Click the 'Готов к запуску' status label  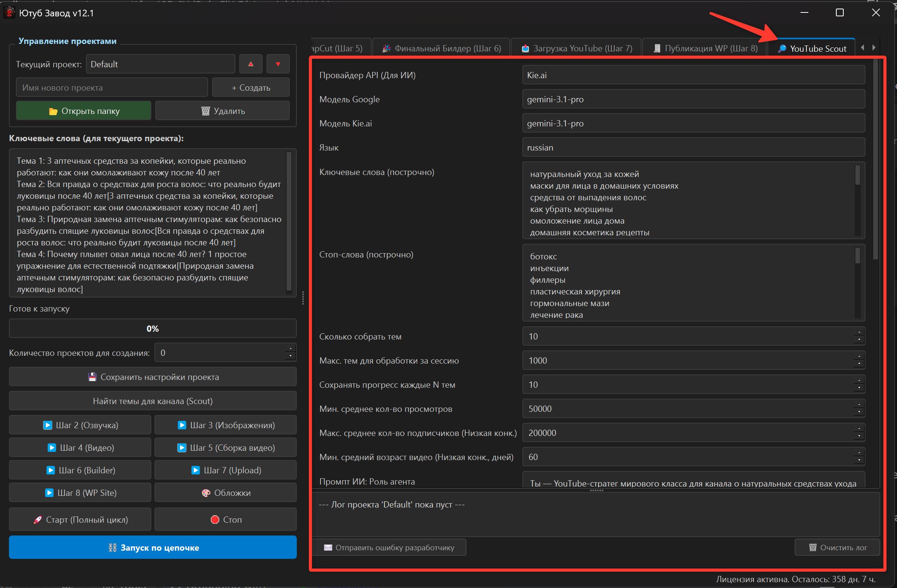(x=39, y=308)
